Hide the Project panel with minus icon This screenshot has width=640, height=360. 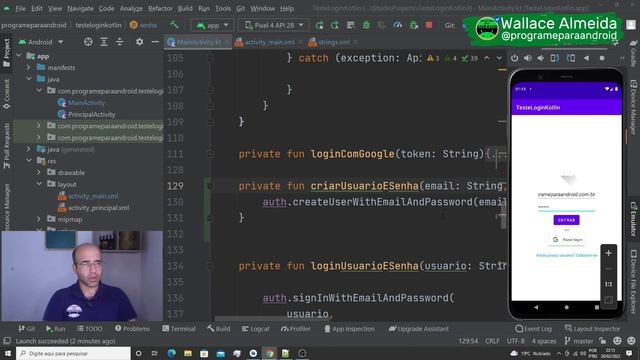(x=155, y=42)
